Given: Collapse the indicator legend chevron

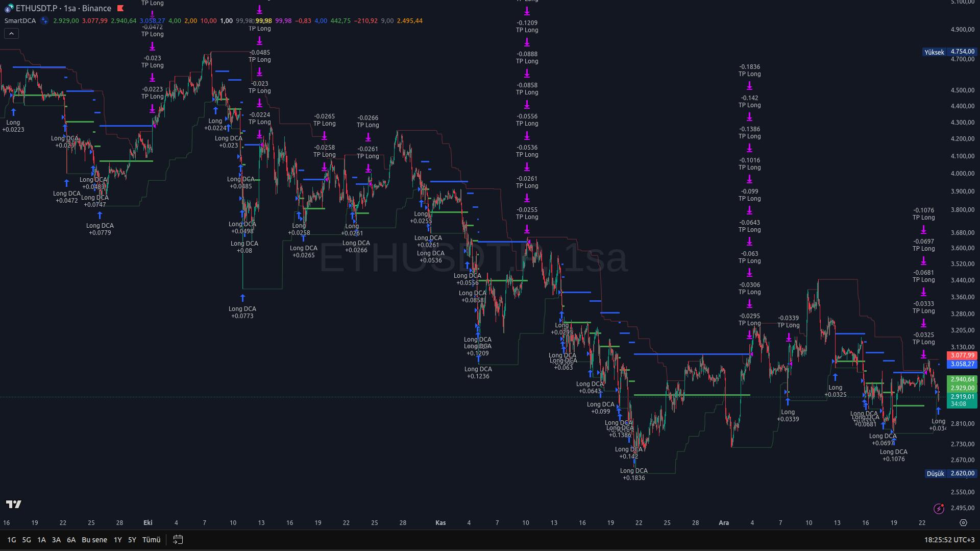Looking at the screenshot, I should pyautogui.click(x=11, y=34).
